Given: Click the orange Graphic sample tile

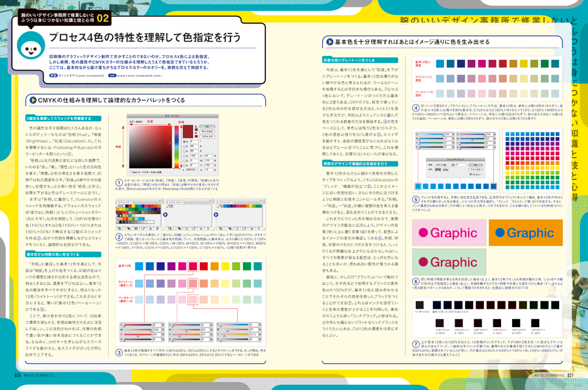Looking at the screenshot, I should (526, 232).
